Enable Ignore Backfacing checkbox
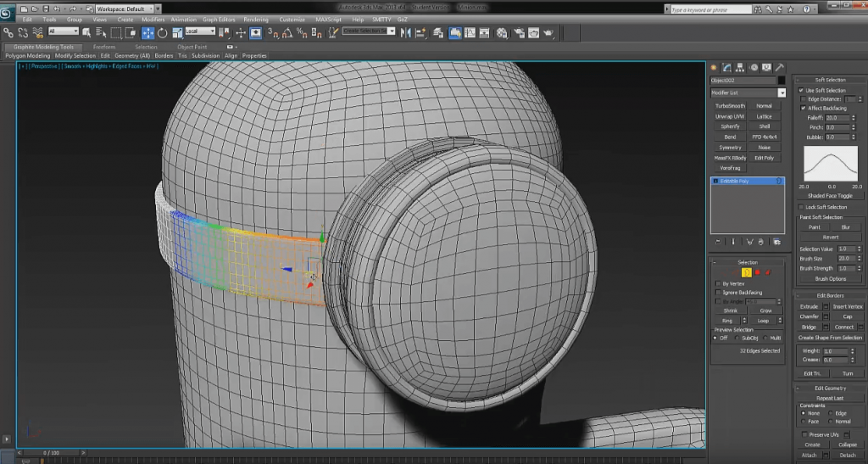Screen dimensions: 868x464 point(719,292)
